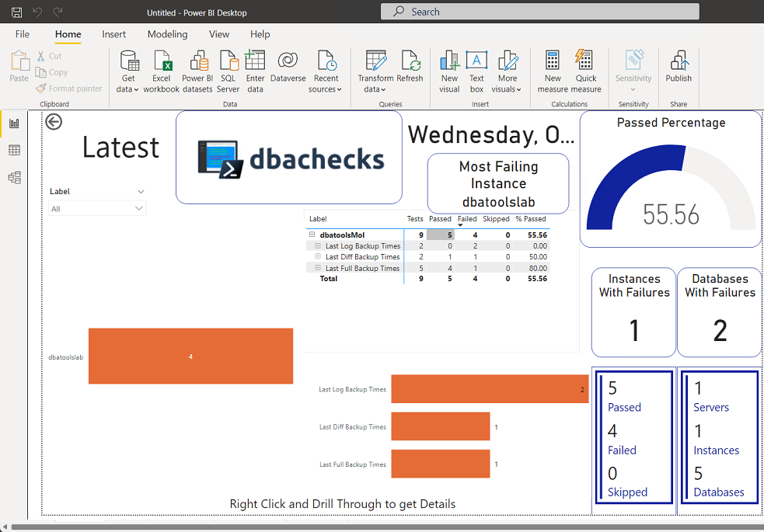Sort matrix by Failed column header

[467, 219]
